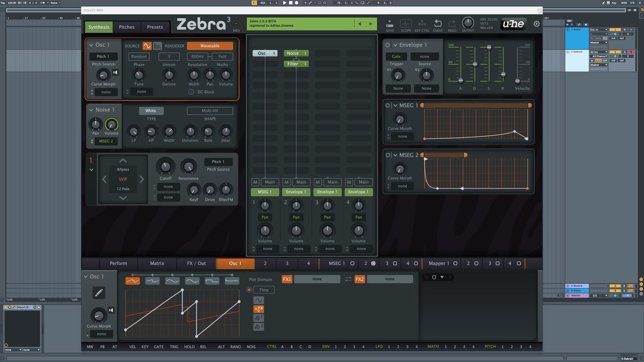Open the Scope display icon
Image resolution: width=644 pixels, height=362 pixels.
pyautogui.click(x=406, y=24)
